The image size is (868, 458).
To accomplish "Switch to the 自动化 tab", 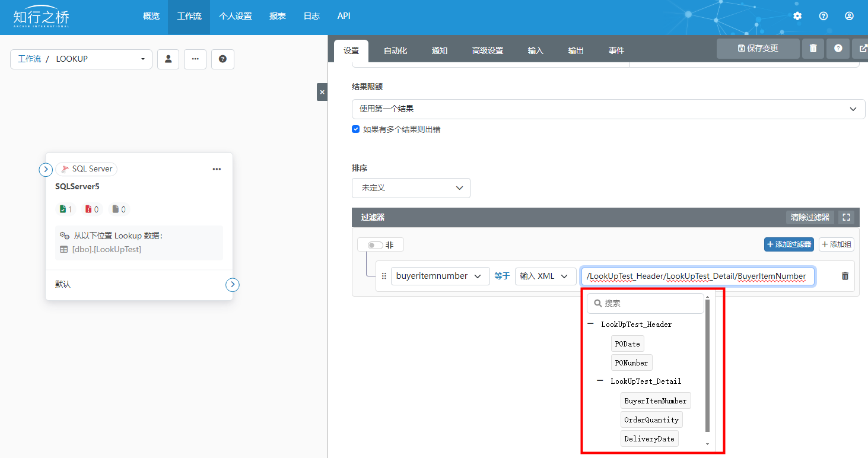I will click(x=395, y=51).
